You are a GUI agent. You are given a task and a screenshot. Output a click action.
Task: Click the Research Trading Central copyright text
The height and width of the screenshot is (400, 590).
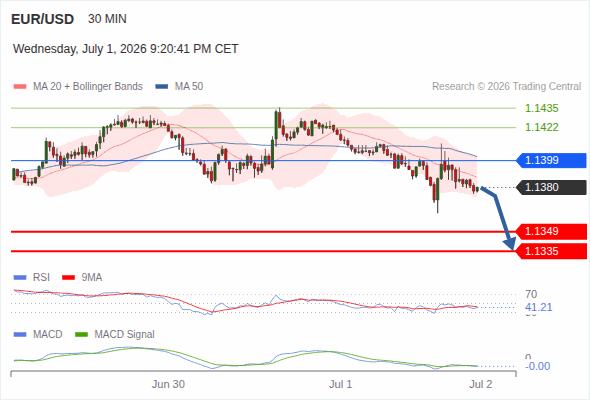[506, 87]
